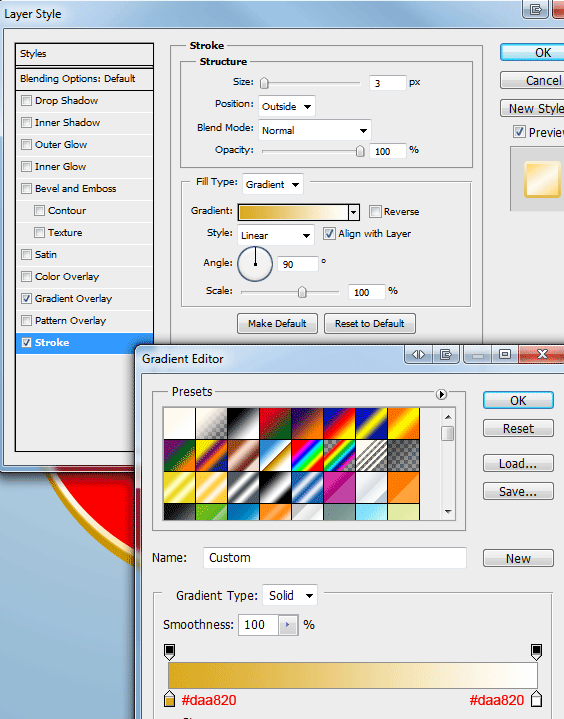The height and width of the screenshot is (719, 564).
Task: Click the Opacity slider handle
Action: tap(360, 151)
